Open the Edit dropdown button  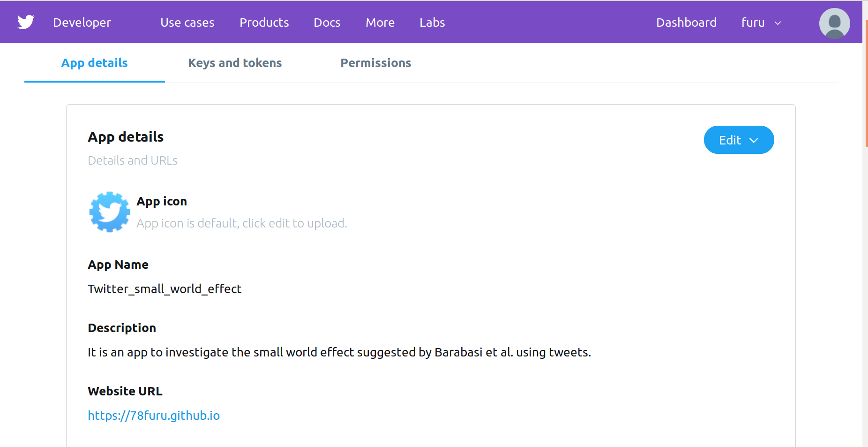pyautogui.click(x=739, y=140)
